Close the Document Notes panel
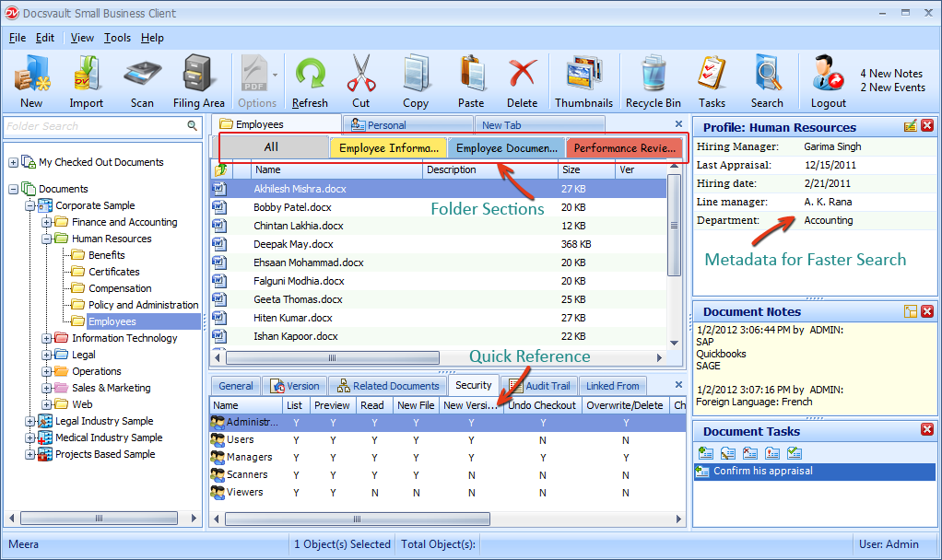 [x=927, y=311]
